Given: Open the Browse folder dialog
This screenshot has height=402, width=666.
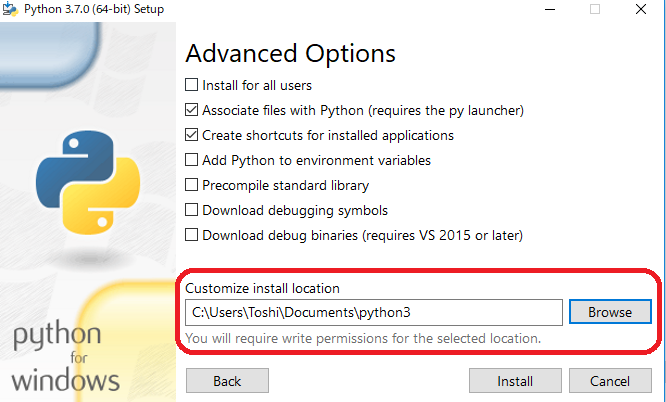Looking at the screenshot, I should [x=610, y=312].
